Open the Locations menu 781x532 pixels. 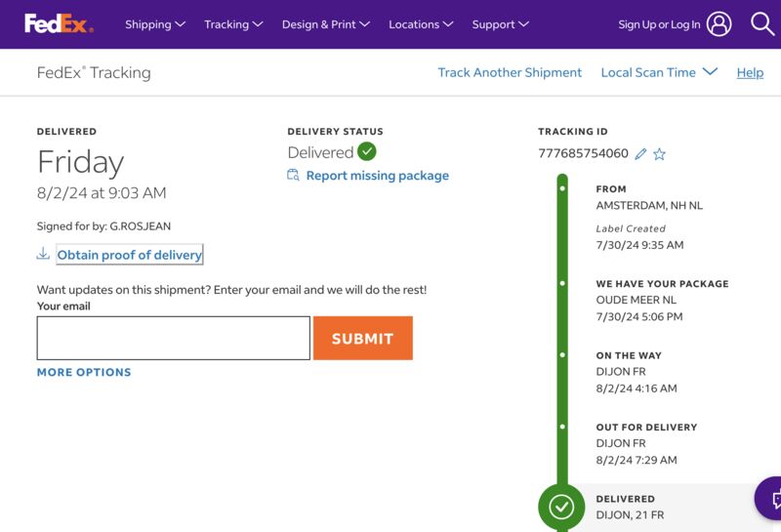click(421, 24)
